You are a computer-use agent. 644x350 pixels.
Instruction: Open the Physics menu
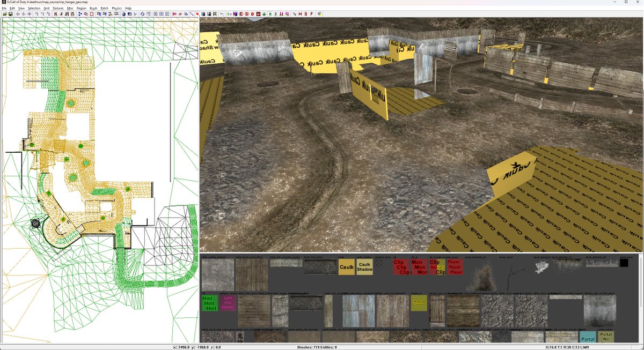(x=117, y=9)
